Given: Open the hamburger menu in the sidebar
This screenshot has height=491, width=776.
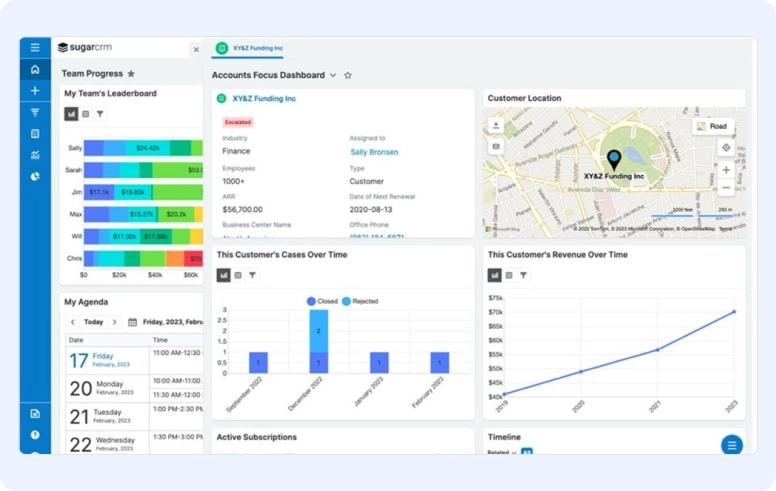Looking at the screenshot, I should 35,48.
